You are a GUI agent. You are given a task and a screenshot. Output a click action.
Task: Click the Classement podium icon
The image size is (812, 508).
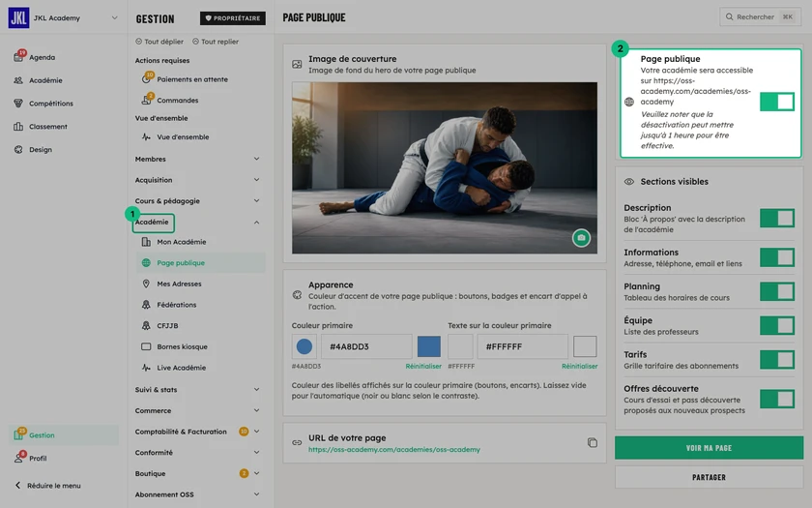click(x=18, y=127)
